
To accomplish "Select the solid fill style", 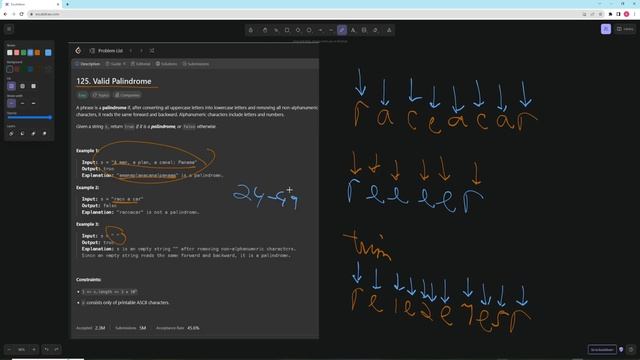I will pos(33,86).
